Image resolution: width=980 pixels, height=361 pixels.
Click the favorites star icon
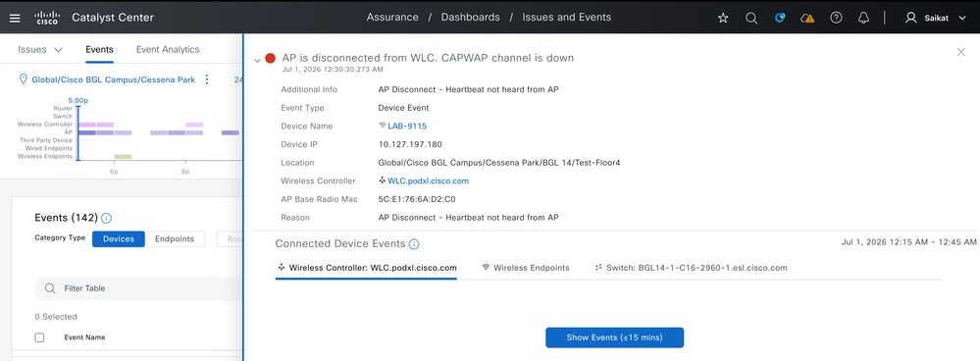[723, 18]
